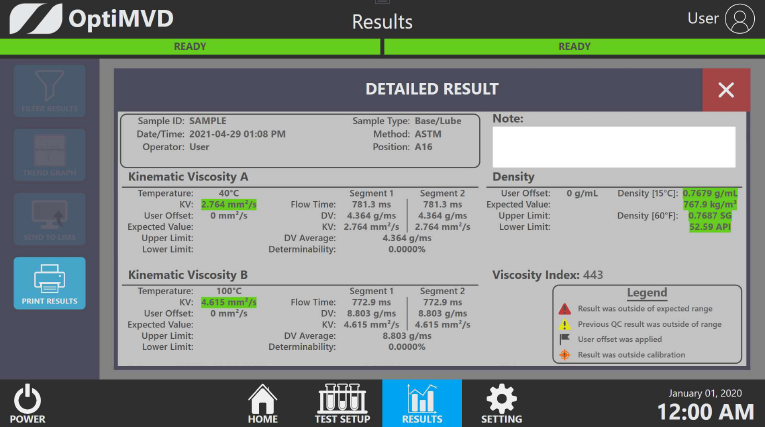Click the OptiMVD logo
The width and height of the screenshot is (765, 427).
(91, 19)
